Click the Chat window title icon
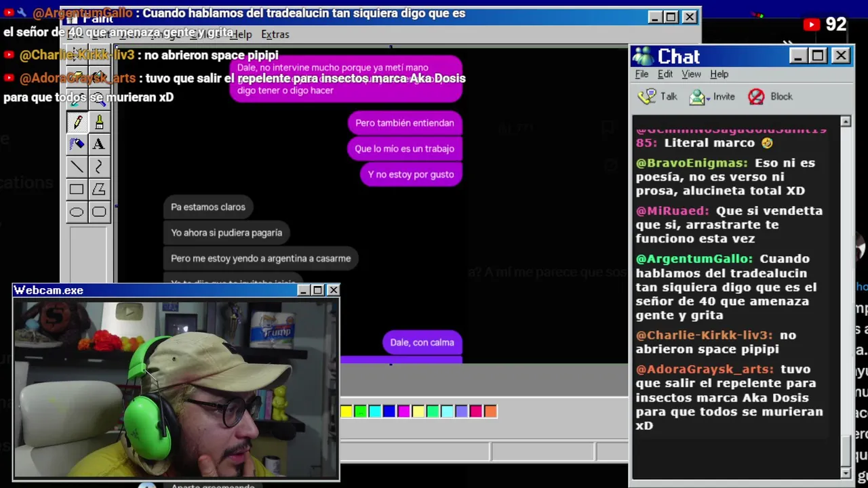The image size is (868, 488). pos(643,56)
